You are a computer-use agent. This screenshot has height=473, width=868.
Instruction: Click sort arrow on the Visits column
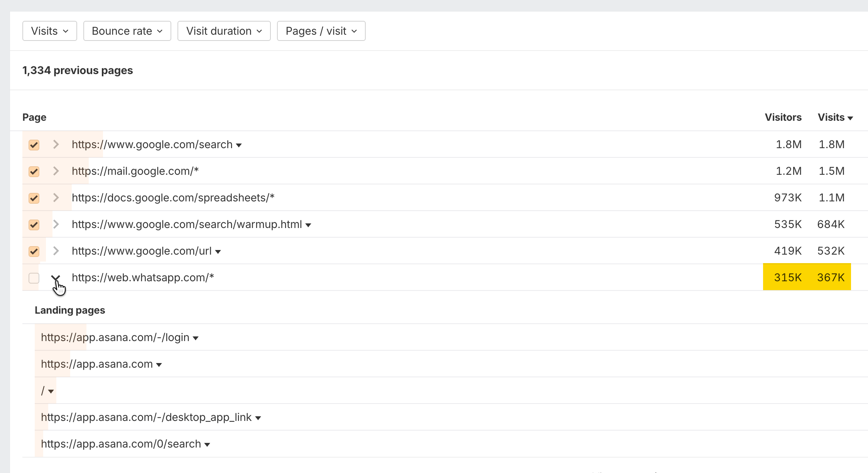tap(850, 118)
